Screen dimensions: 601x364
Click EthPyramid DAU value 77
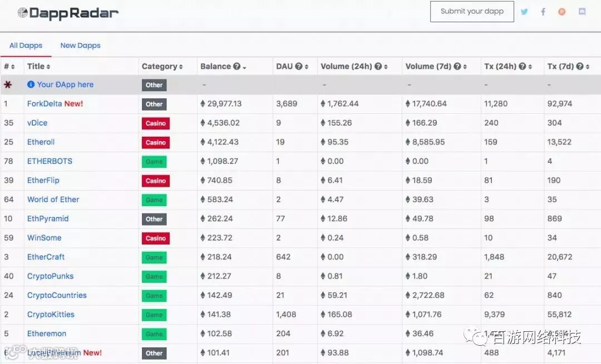(x=280, y=218)
